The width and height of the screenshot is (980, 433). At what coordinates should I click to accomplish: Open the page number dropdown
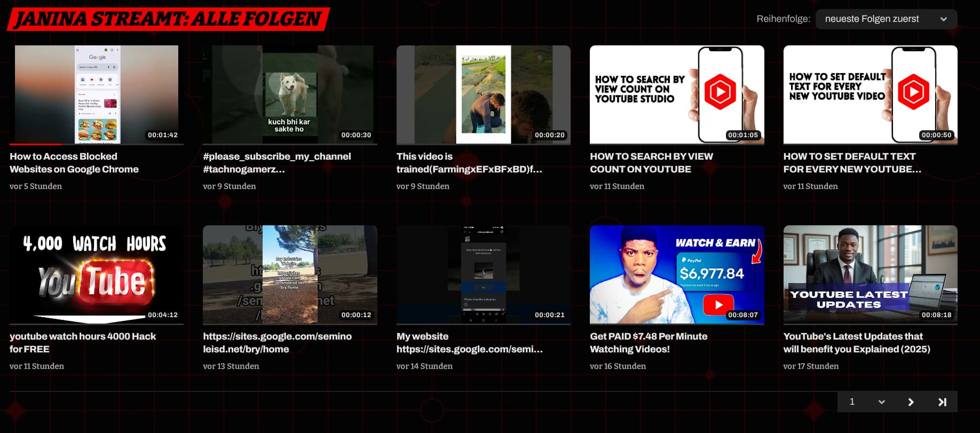tap(866, 402)
